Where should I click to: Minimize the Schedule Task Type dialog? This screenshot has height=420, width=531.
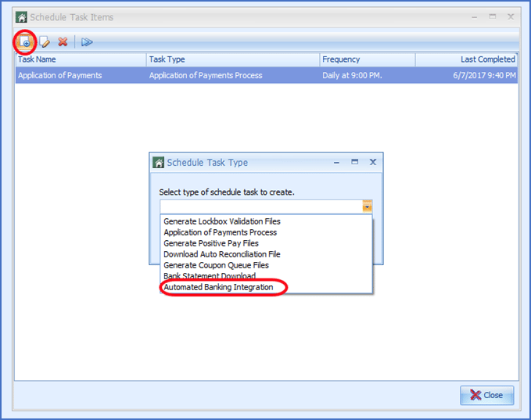[336, 163]
